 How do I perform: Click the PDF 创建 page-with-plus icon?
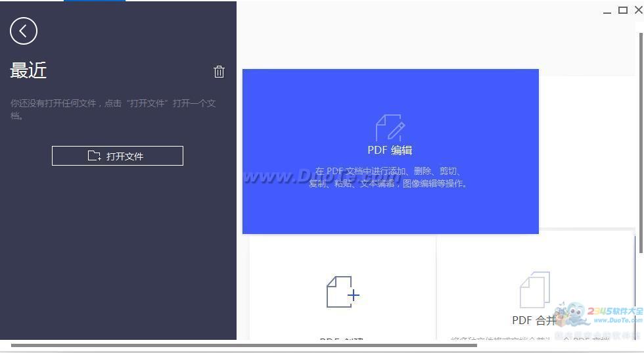(x=342, y=292)
